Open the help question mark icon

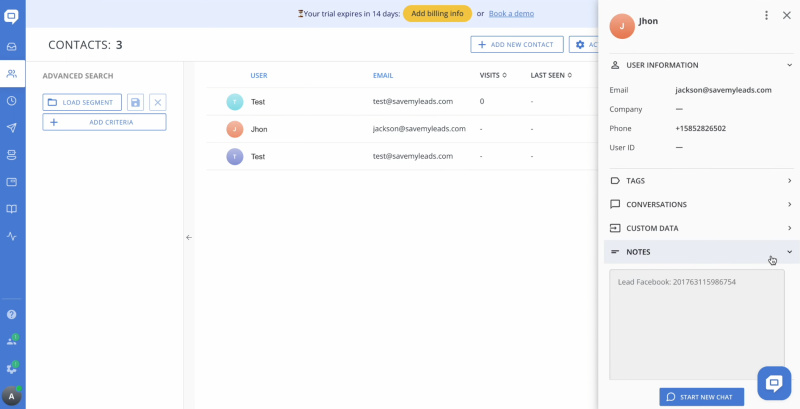pyautogui.click(x=11, y=314)
